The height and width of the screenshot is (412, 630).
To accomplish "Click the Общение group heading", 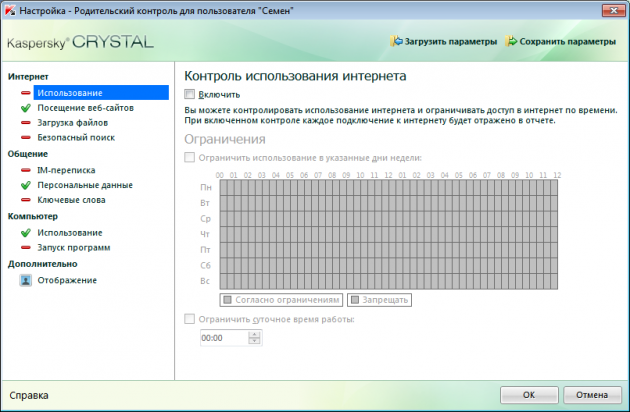I will click(x=28, y=154).
